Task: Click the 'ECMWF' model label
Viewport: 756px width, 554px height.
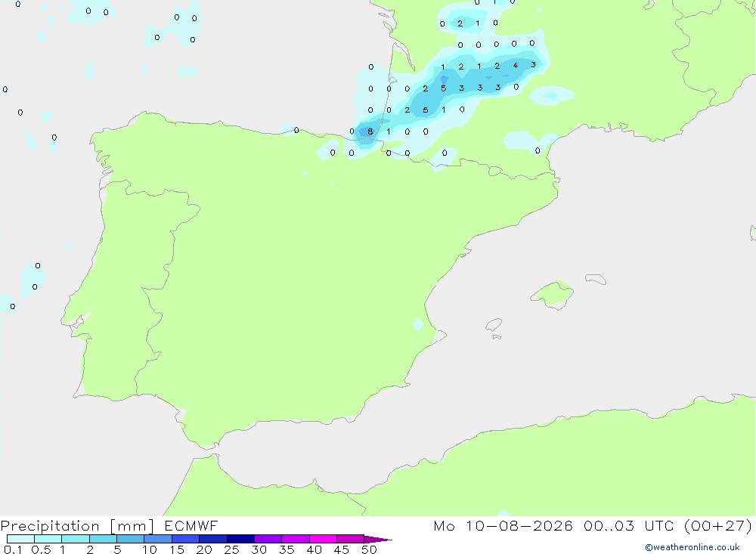Action: (x=191, y=525)
